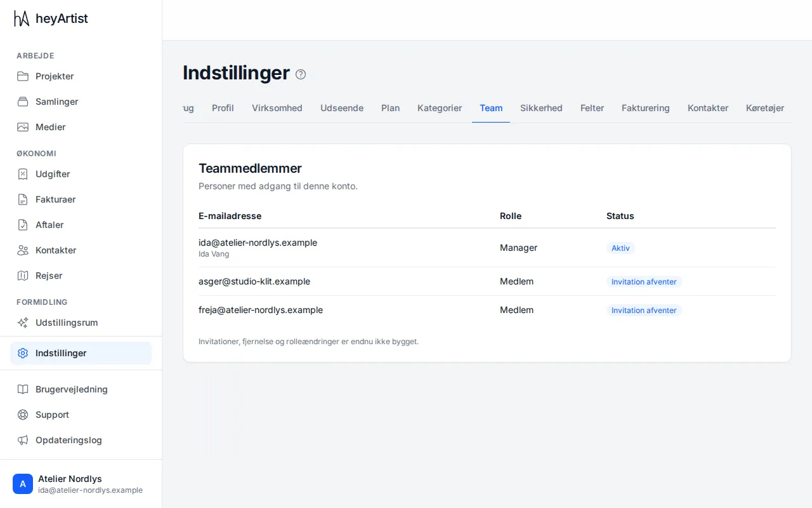Click the Aktiv status badge

click(620, 248)
